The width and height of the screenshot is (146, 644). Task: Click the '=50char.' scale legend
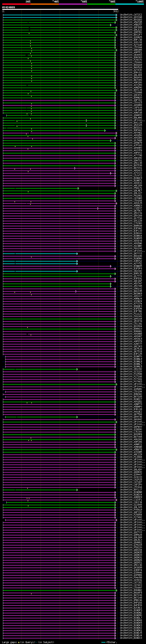[x=109, y=642]
